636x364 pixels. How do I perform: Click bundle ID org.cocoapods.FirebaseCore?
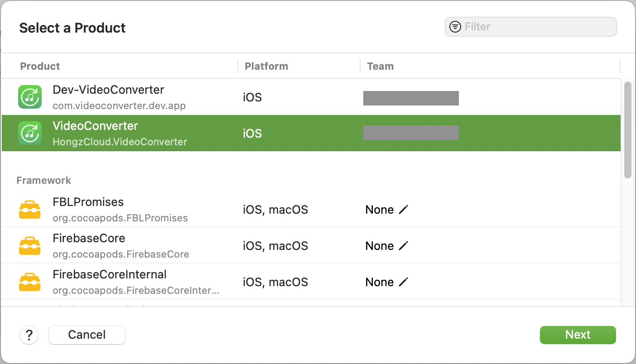pyautogui.click(x=121, y=254)
